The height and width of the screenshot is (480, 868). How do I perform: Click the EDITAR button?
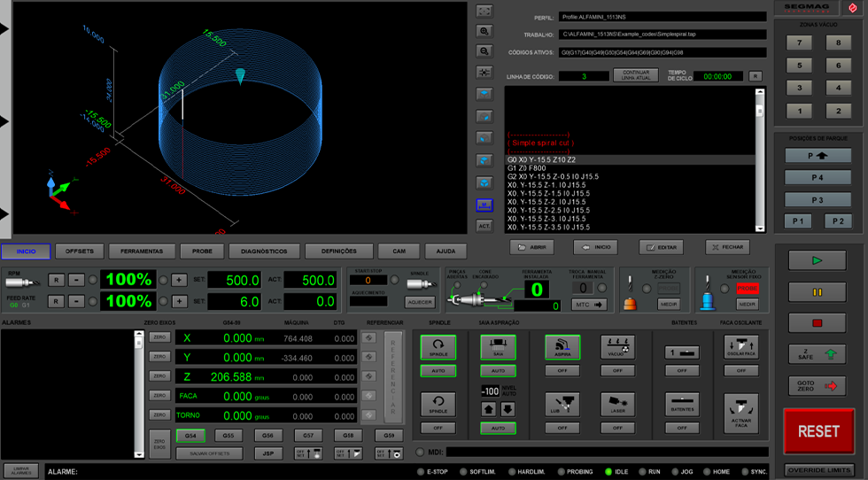click(x=661, y=247)
